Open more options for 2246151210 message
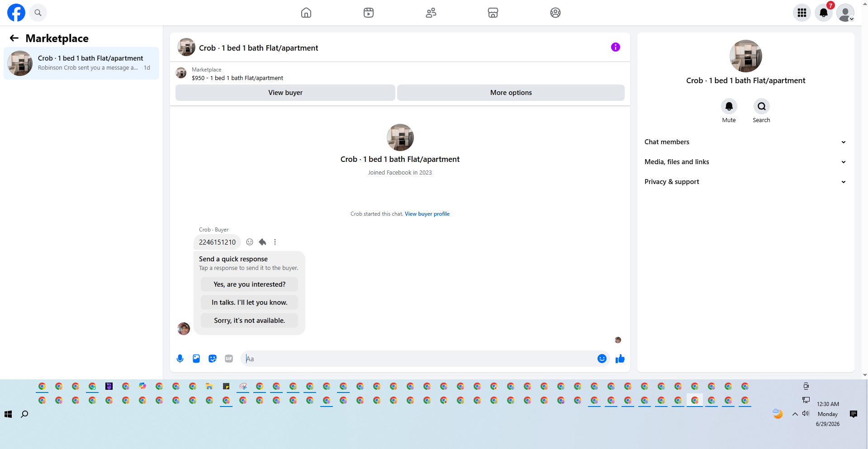This screenshot has height=449, width=868. pos(275,242)
